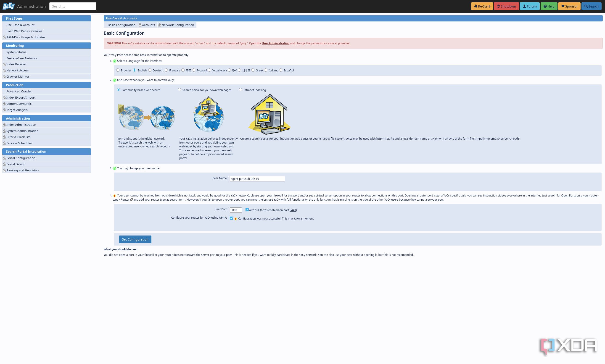
Task: Open User Administration link in warning
Action: pyautogui.click(x=275, y=43)
